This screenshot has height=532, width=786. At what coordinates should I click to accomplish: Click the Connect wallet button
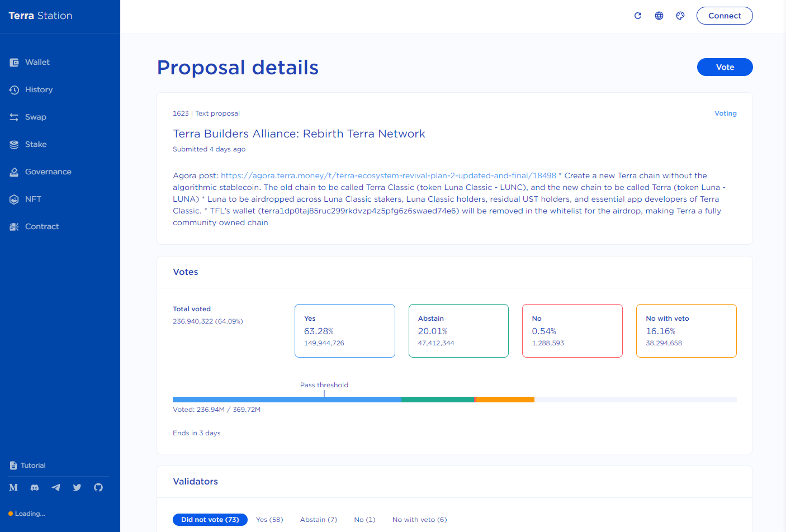point(725,16)
